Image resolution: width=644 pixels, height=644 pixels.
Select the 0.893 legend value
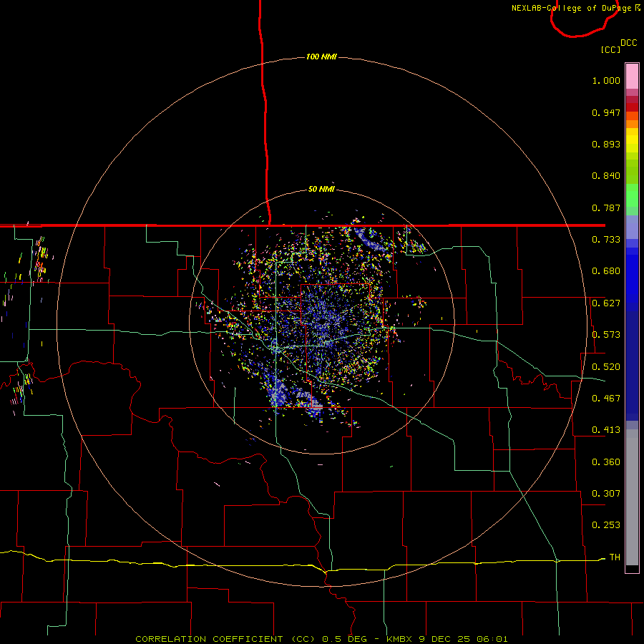tap(606, 144)
